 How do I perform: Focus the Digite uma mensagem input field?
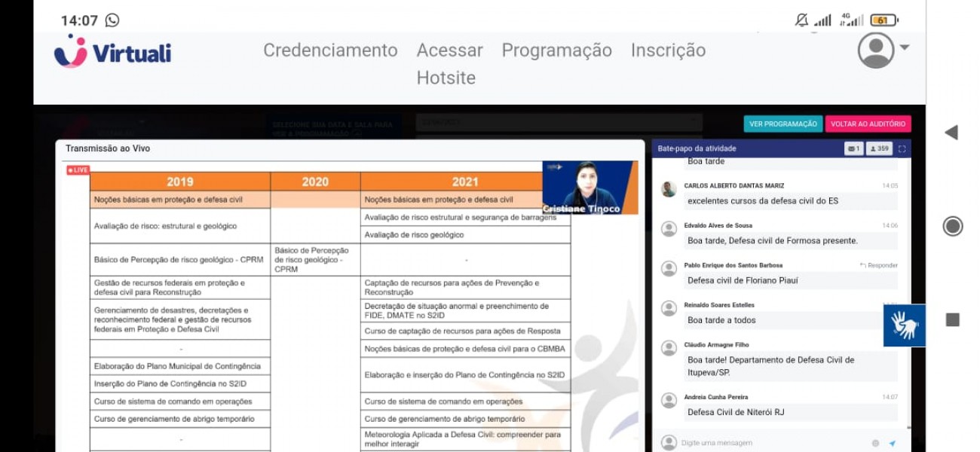(x=769, y=443)
